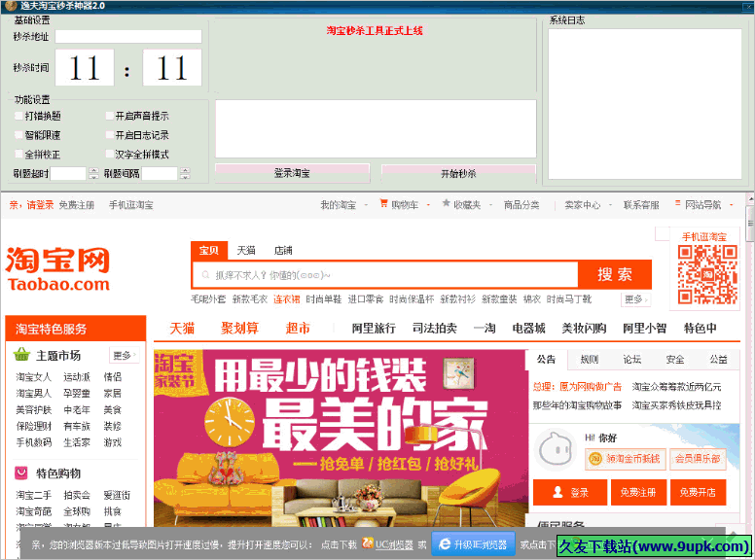Expand the 网站导航 dropdown arrow
The image size is (755, 560).
pos(731,205)
